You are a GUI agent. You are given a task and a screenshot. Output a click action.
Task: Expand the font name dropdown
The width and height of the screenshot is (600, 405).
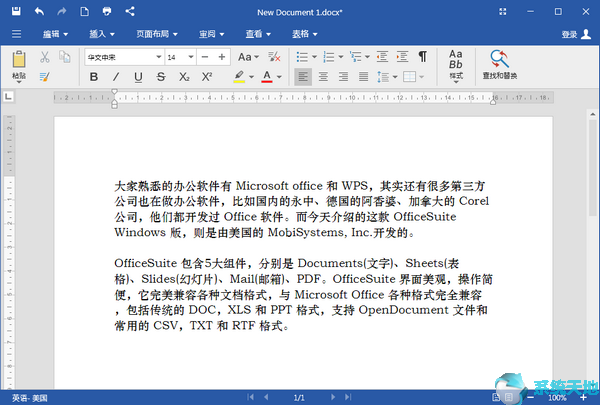(x=158, y=57)
